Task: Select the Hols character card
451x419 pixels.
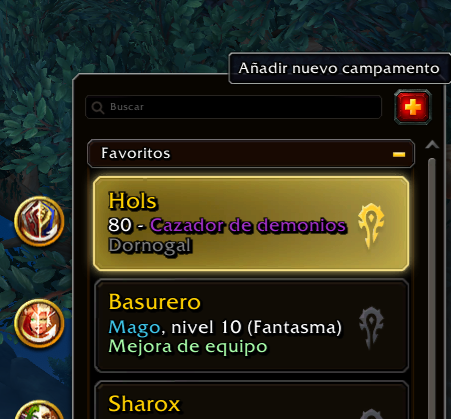Action: (251, 223)
